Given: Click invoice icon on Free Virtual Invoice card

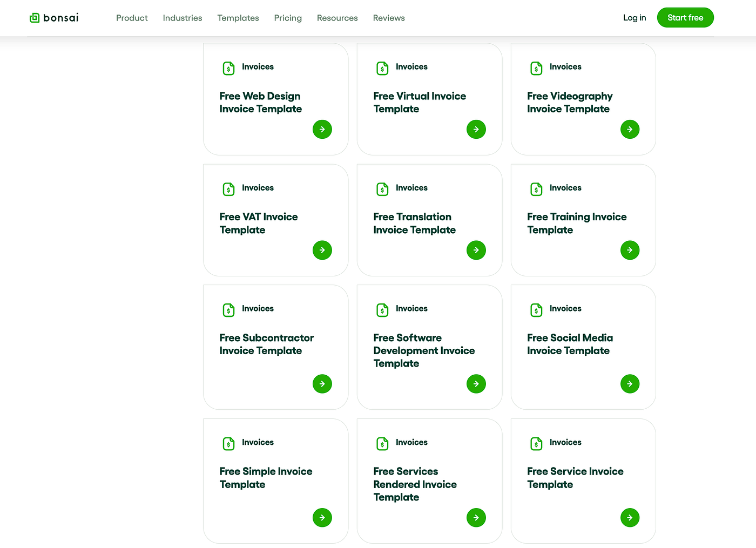Looking at the screenshot, I should [383, 68].
